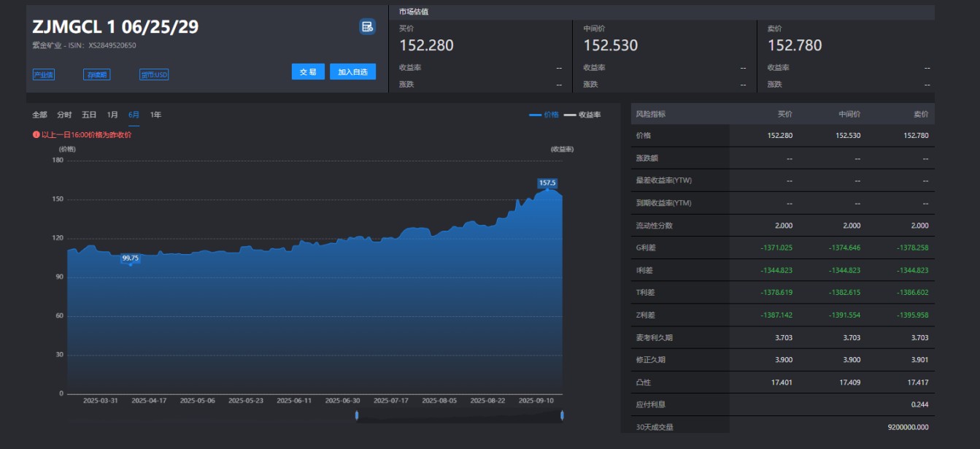Screen dimensions: 980x449
Task: Click T利差 bid value -1378.619
Action: tap(776, 293)
